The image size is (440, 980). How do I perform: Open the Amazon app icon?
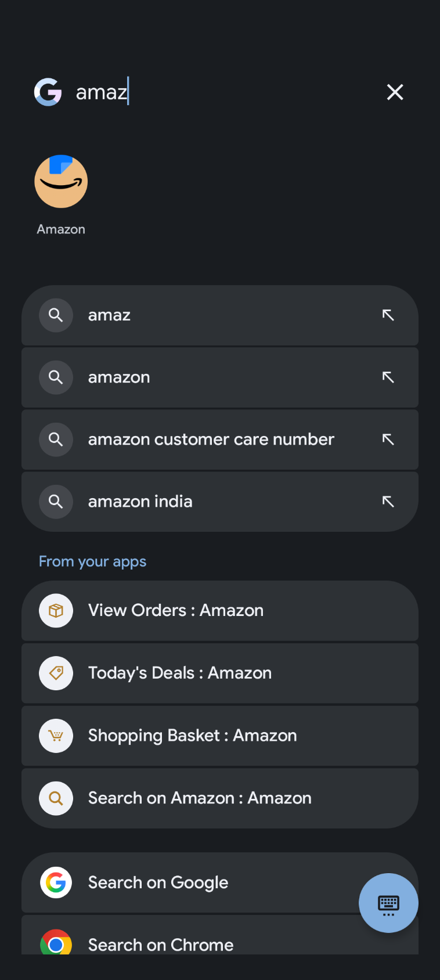(61, 182)
